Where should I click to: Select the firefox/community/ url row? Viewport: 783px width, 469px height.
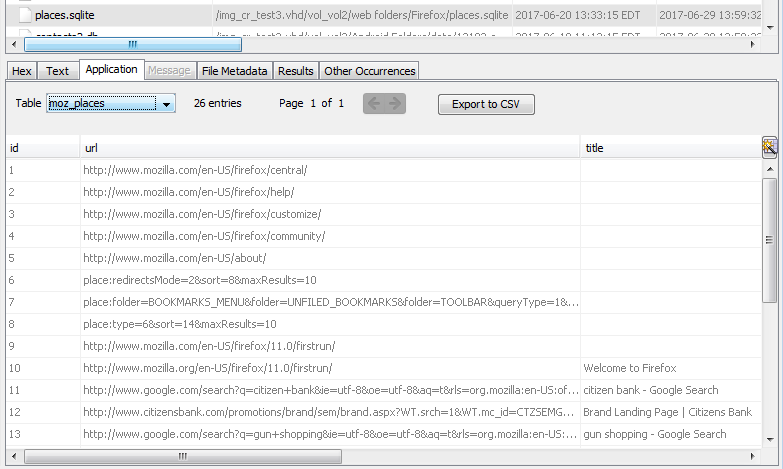384,236
